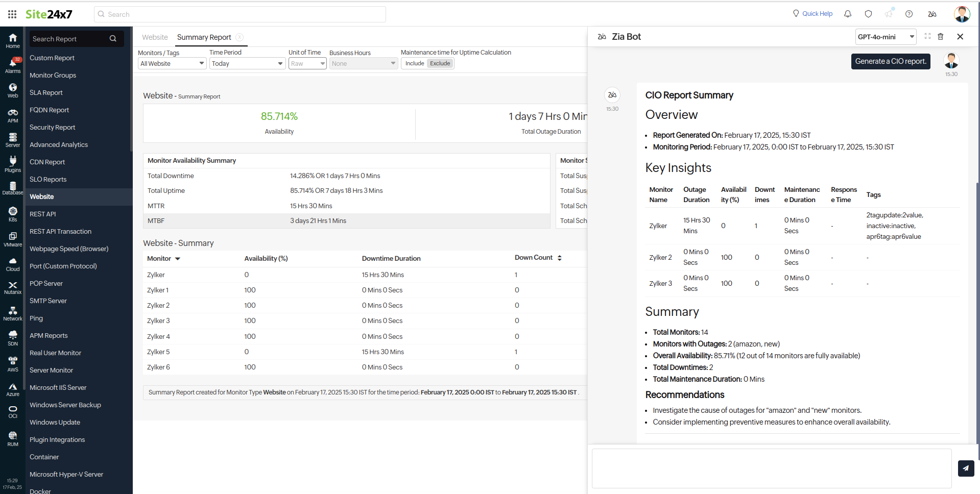Open the AWS monitoring section
Viewport: 980px width, 494px height.
click(x=12, y=362)
